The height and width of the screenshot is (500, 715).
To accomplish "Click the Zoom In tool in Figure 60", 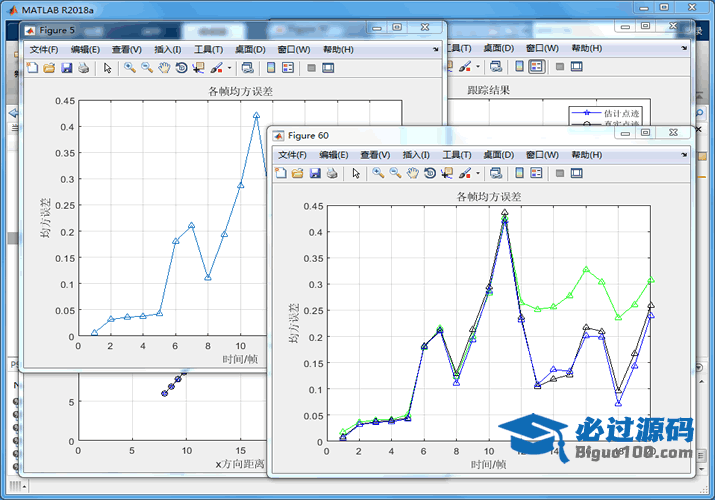I will coord(378,173).
